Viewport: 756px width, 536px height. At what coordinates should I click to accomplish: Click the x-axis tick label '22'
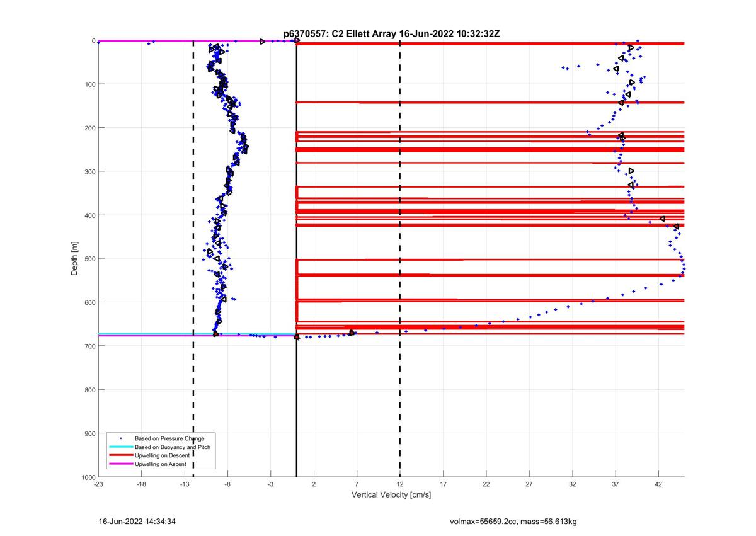coord(486,484)
